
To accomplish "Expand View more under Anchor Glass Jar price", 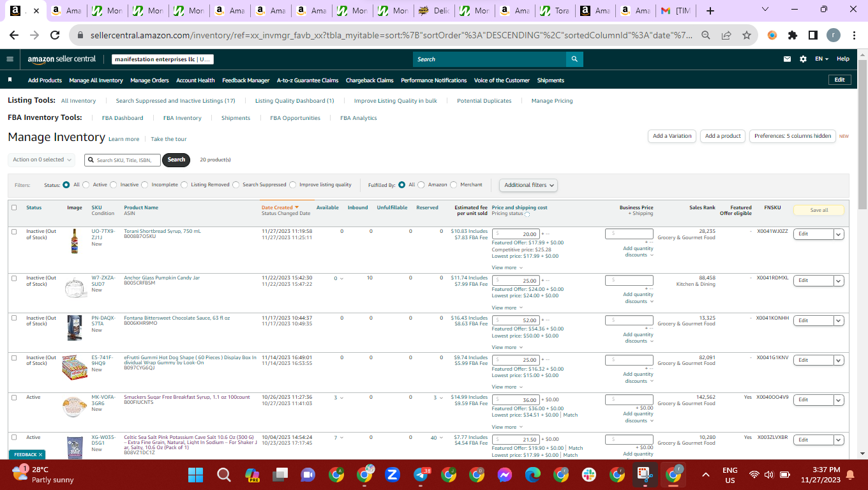I will tap(507, 308).
